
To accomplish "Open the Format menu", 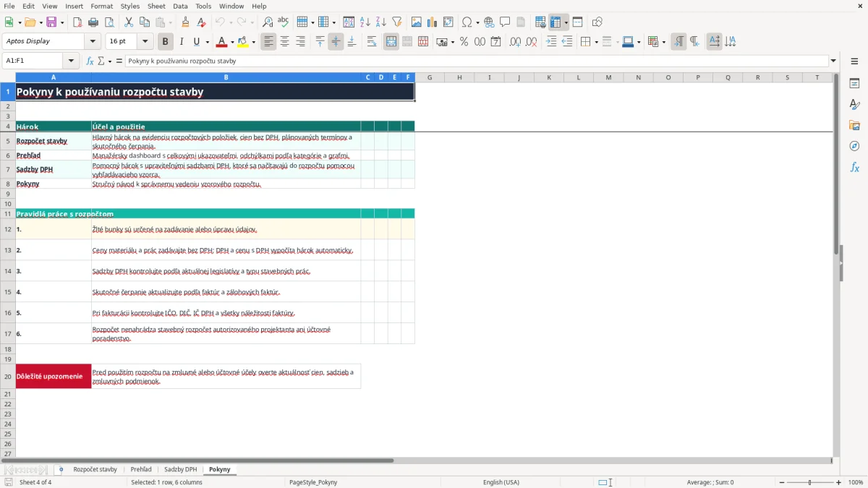I will pos(101,6).
